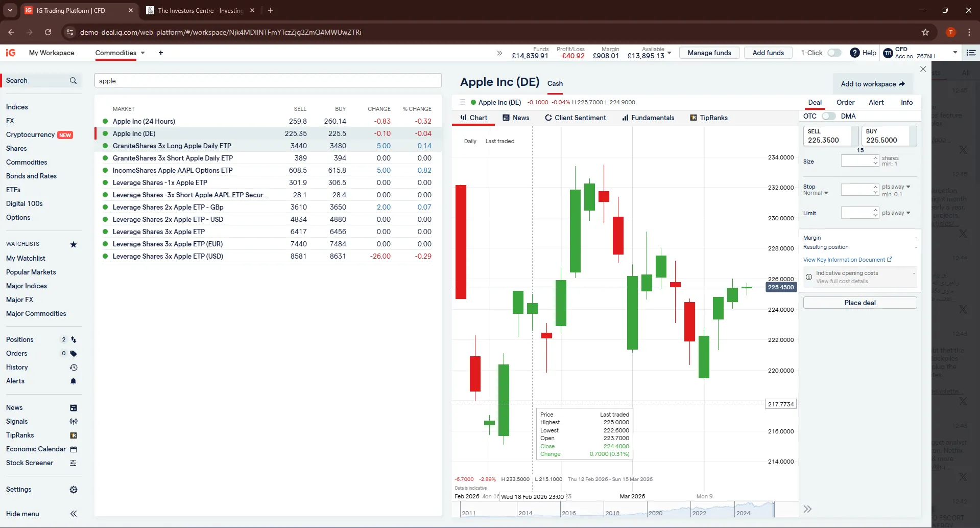
Task: Open the Commodities workspace dropdown arrow
Action: click(143, 53)
